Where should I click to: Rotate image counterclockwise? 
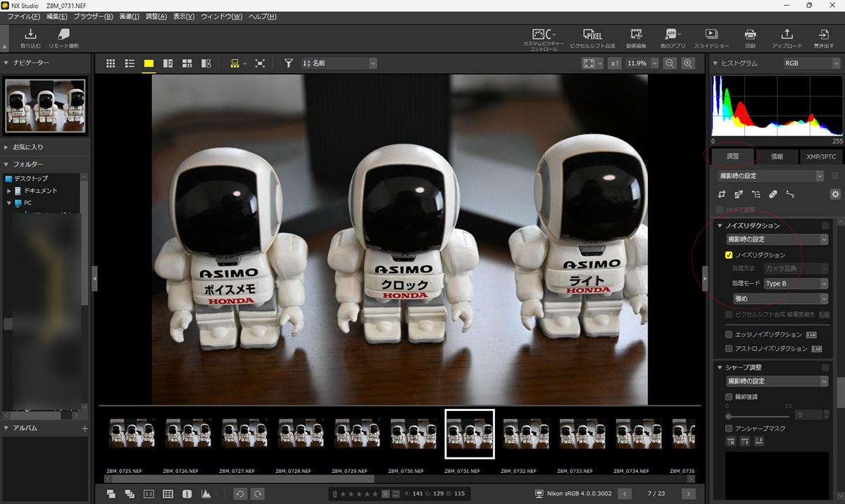pyautogui.click(x=240, y=493)
